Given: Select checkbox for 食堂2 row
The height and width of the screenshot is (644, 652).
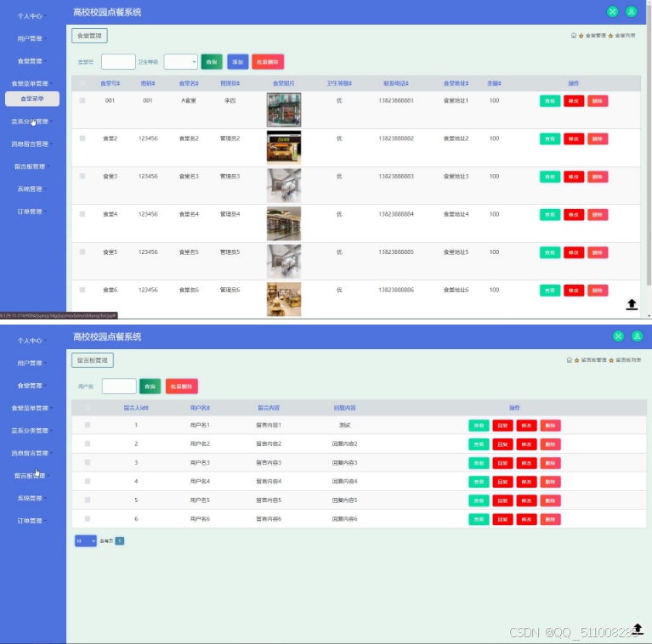Looking at the screenshot, I should (x=82, y=138).
